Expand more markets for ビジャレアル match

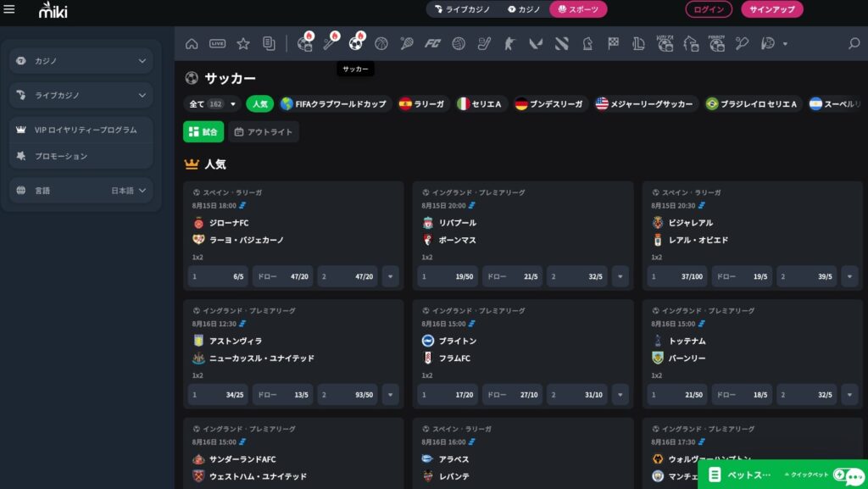tap(849, 276)
